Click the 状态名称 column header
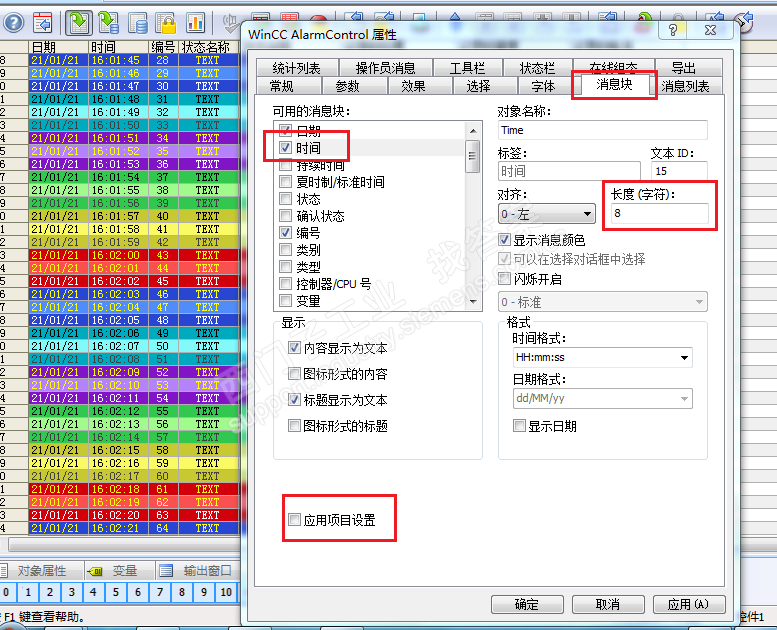The width and height of the screenshot is (777, 630). tap(207, 47)
